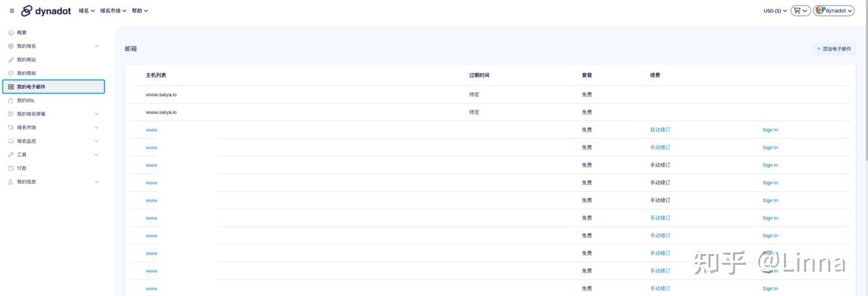
Task: Click the dynadot user avatar
Action: 820,11
